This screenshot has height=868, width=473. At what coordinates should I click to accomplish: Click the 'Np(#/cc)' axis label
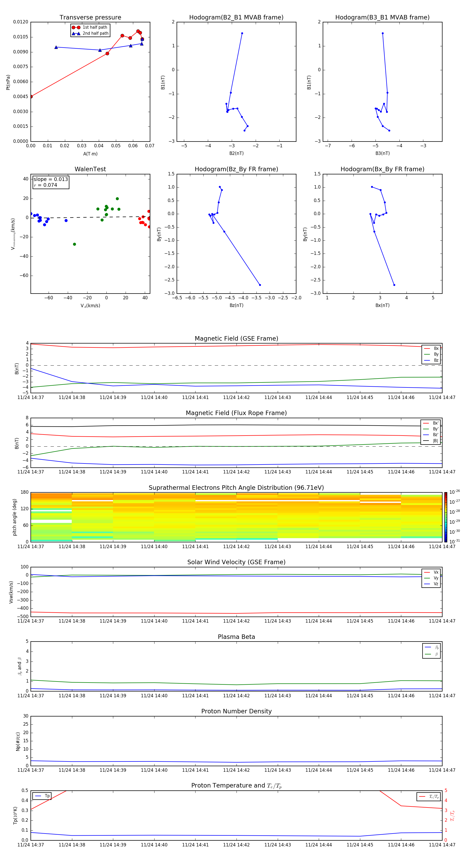coord(18,741)
